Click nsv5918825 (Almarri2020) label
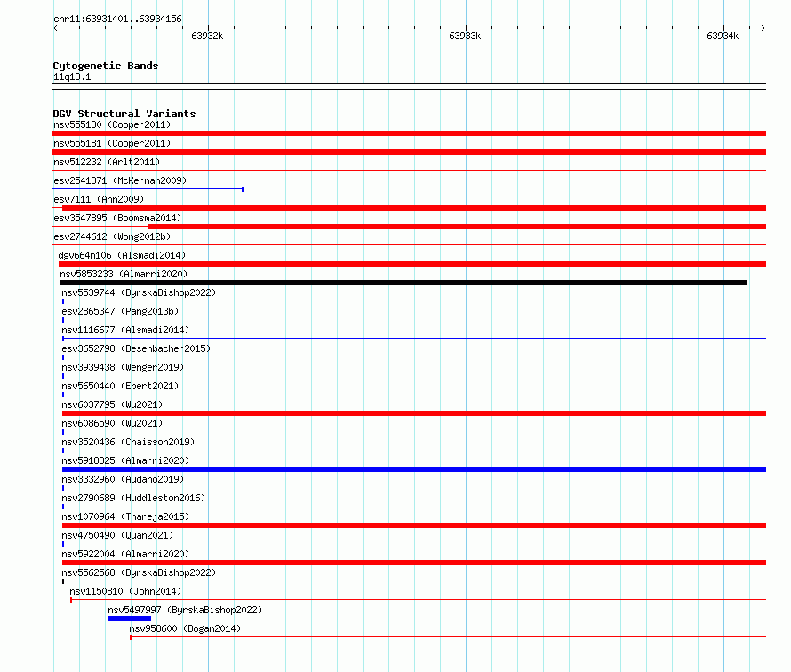 tap(125, 460)
